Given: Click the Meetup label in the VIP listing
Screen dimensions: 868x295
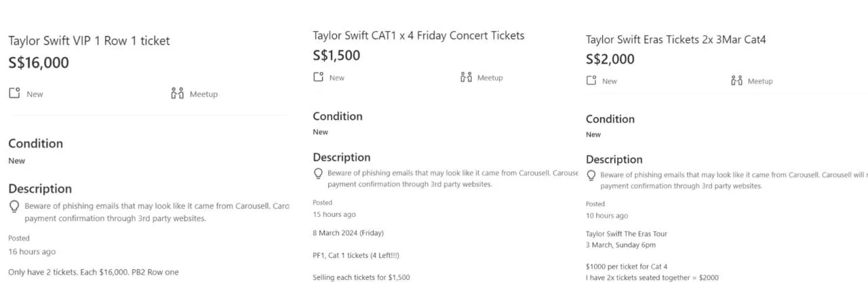Looking at the screenshot, I should (203, 94).
